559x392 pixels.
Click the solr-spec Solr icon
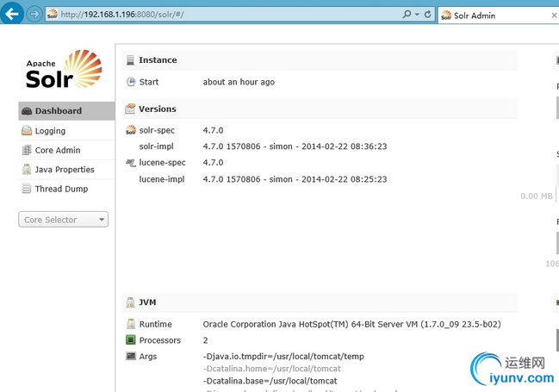(131, 130)
